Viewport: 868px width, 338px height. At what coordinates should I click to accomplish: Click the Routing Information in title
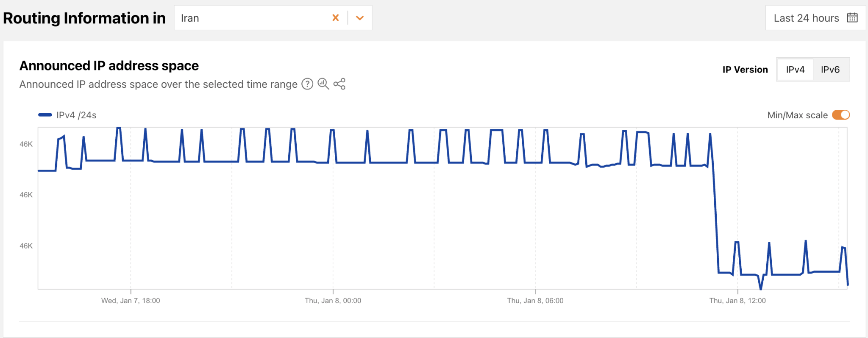pyautogui.click(x=84, y=18)
